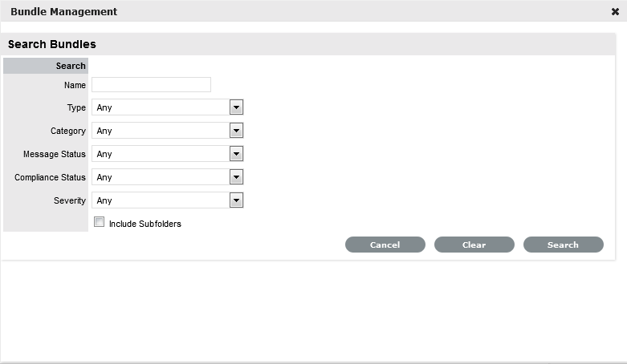Image resolution: width=627 pixels, height=364 pixels.
Task: Click the arrow button of Category dropdown
Action: tap(236, 131)
